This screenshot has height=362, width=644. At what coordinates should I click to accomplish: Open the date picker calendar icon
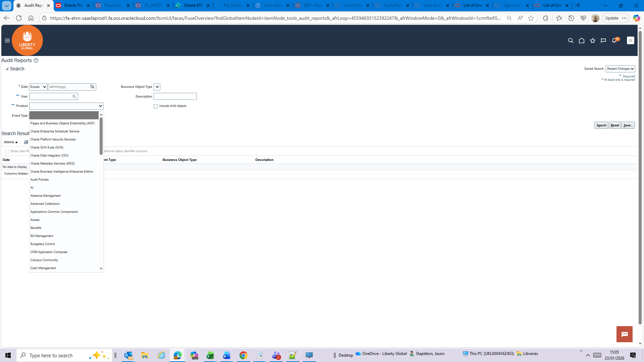pyautogui.click(x=92, y=87)
